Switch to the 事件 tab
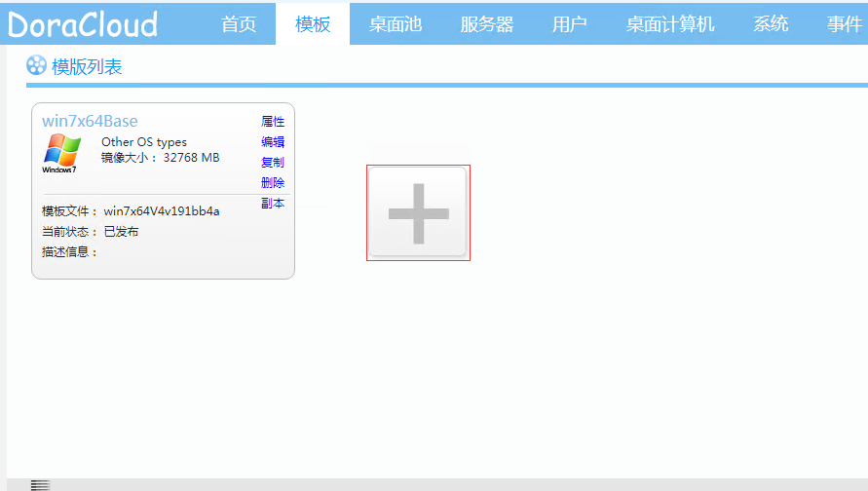This screenshot has height=491, width=868. click(844, 24)
